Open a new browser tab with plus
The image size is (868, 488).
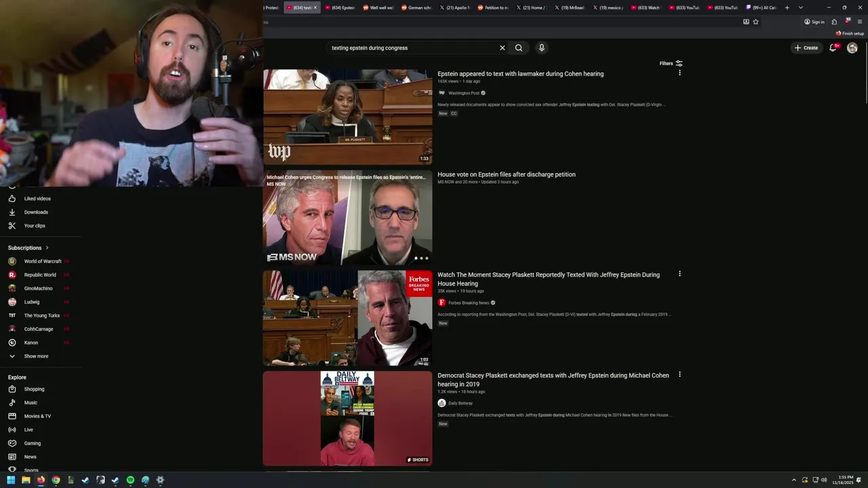click(787, 7)
